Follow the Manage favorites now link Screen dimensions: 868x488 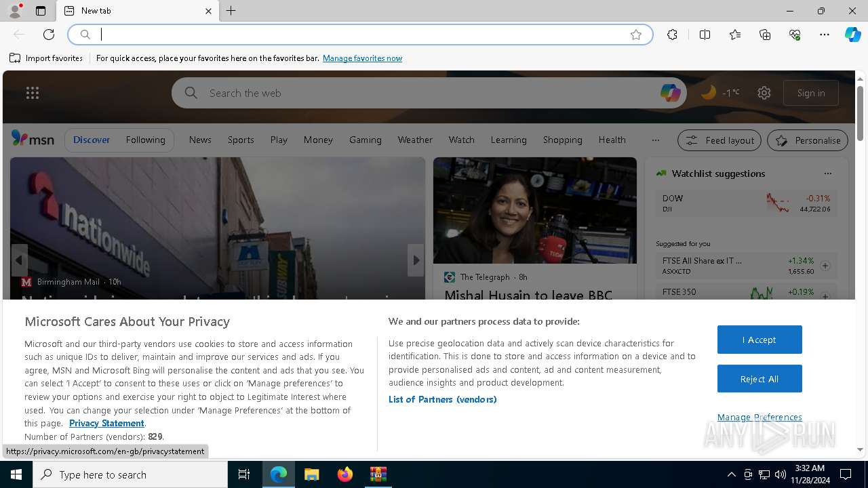click(x=362, y=58)
